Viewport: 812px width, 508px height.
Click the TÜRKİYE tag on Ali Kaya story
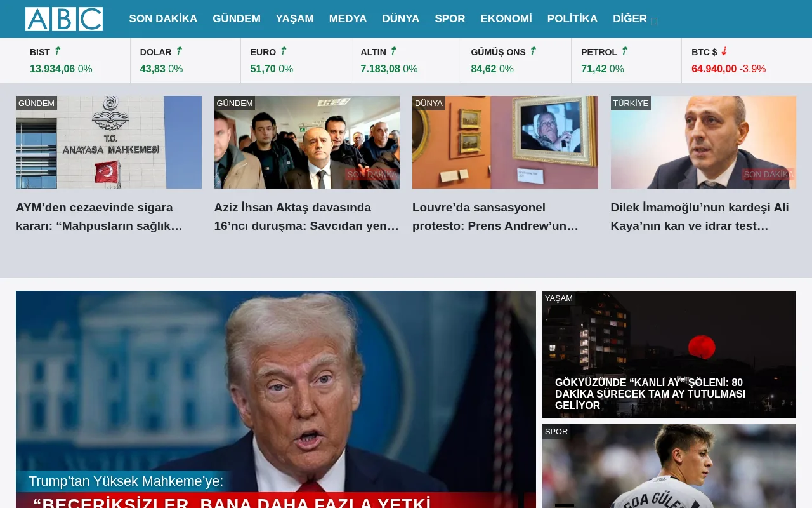[x=631, y=103]
